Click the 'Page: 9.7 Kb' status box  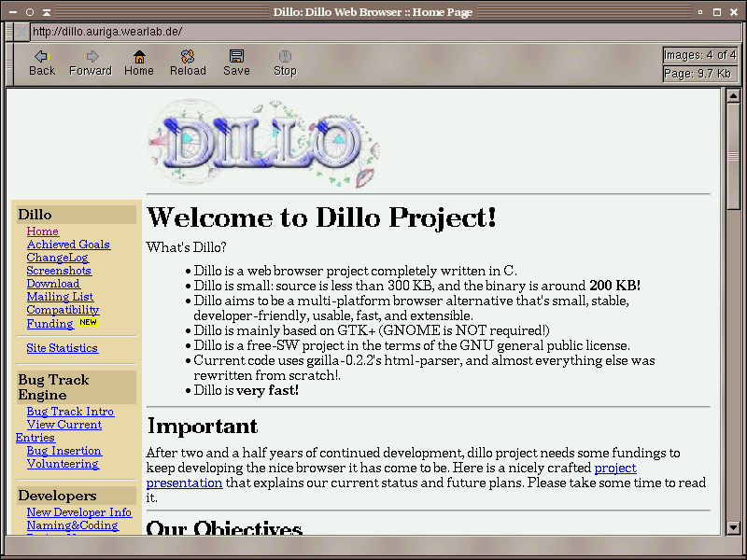(x=699, y=74)
